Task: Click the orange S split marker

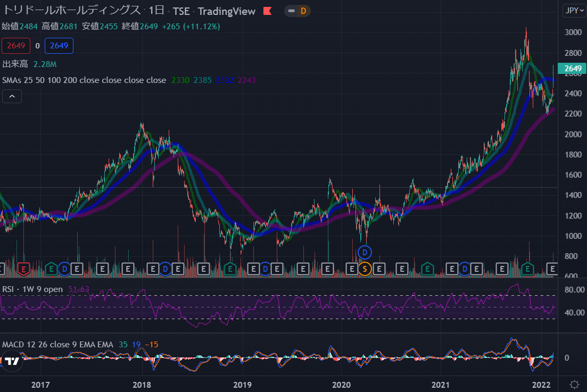Action: point(365,269)
